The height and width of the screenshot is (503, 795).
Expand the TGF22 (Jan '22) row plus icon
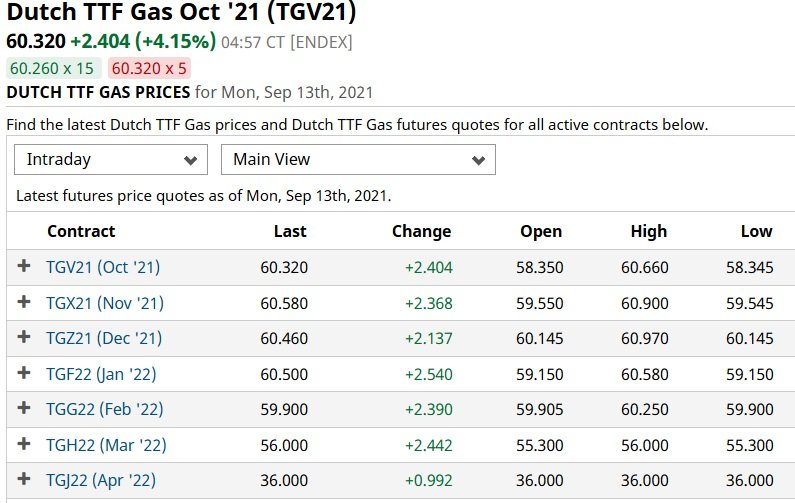[24, 373]
